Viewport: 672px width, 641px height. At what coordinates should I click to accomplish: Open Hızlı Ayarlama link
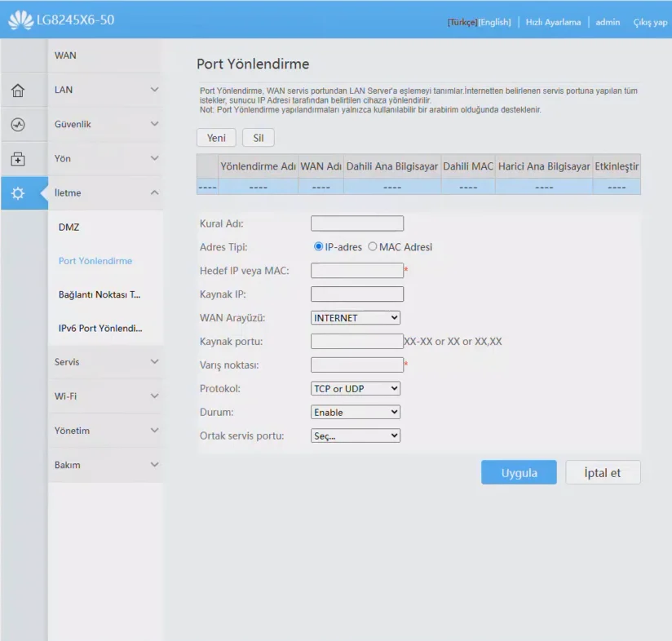tap(553, 22)
